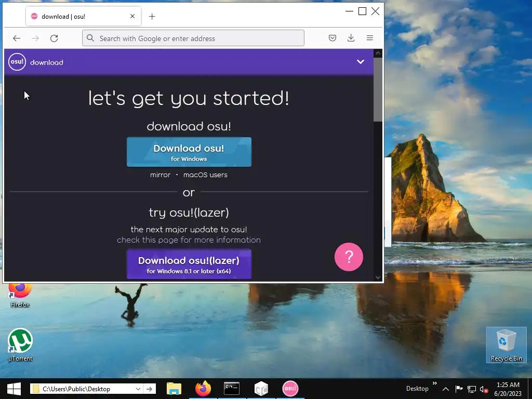Screen dimensions: 532x399
Task: Click the flag tray icon
Action: 459,389
